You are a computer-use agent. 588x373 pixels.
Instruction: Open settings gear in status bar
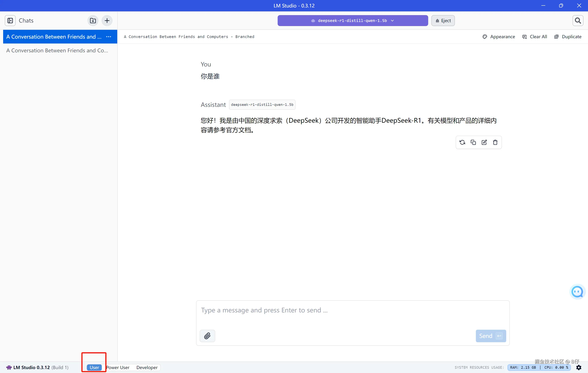pyautogui.click(x=579, y=367)
